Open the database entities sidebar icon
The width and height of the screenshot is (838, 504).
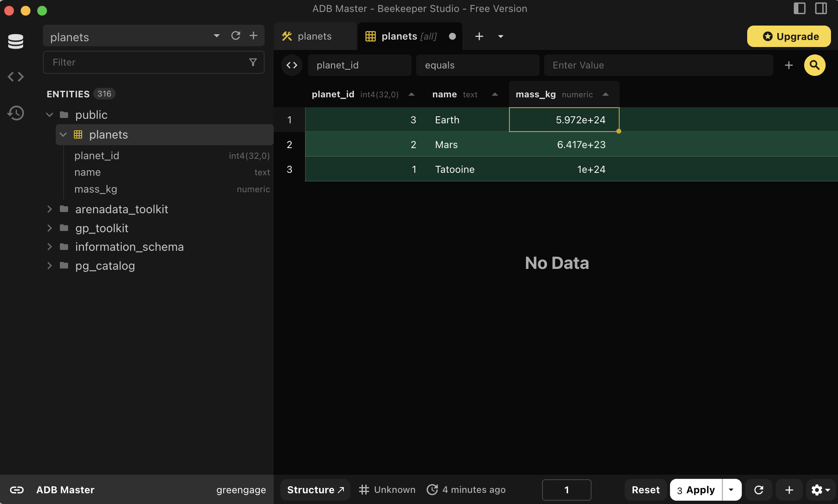16,41
